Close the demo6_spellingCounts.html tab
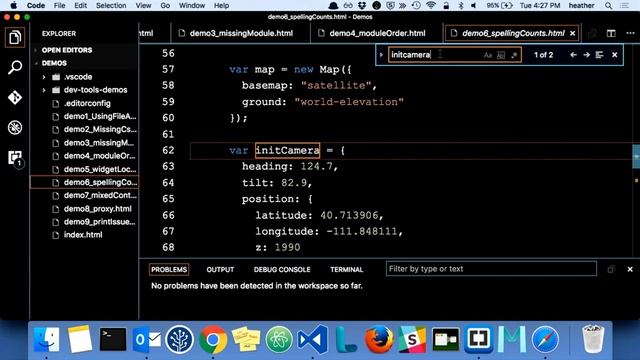Screen dimensions: 640x360 tap(573, 33)
